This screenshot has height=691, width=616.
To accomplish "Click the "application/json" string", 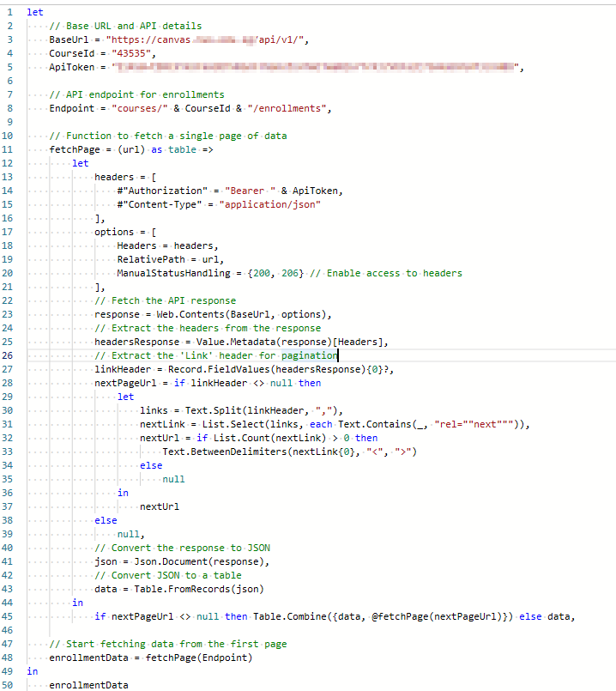I will coord(270,204).
